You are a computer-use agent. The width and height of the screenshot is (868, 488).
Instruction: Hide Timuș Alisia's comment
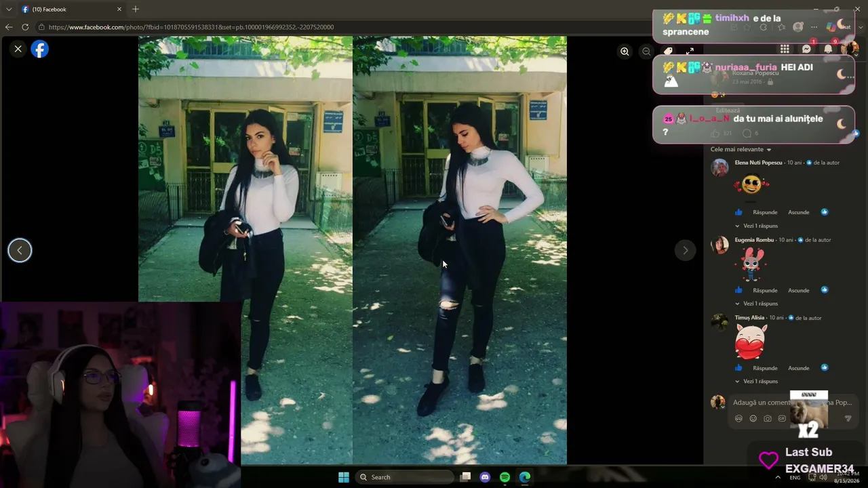coord(798,368)
